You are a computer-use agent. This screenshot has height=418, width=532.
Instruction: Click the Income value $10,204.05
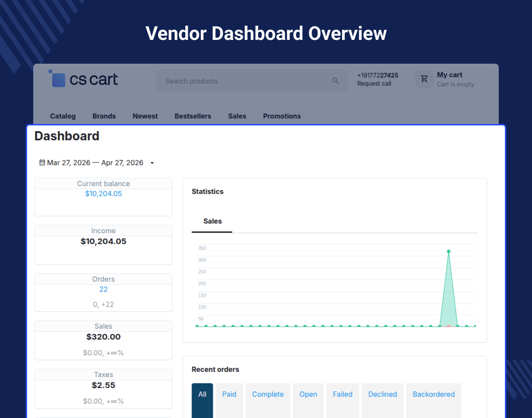coord(104,242)
